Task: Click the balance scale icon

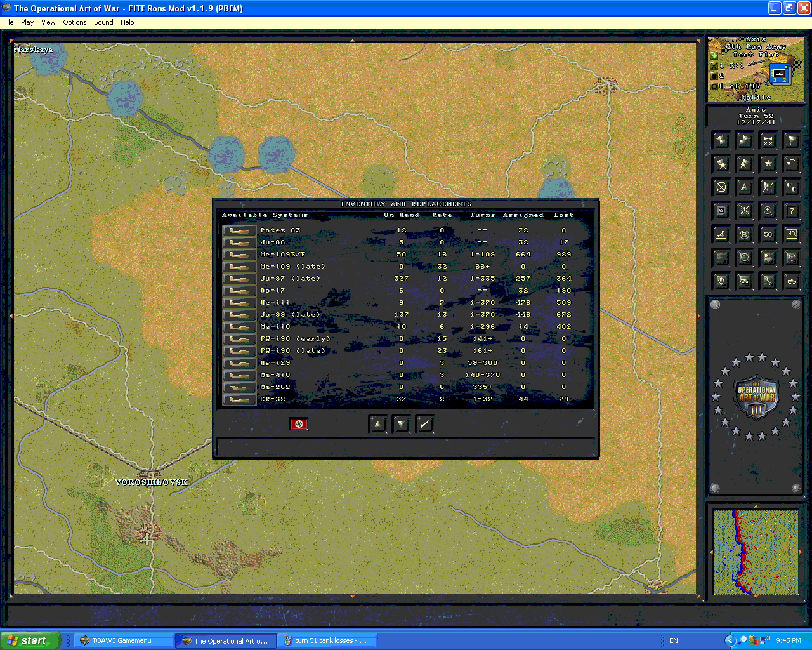Action: (791, 258)
